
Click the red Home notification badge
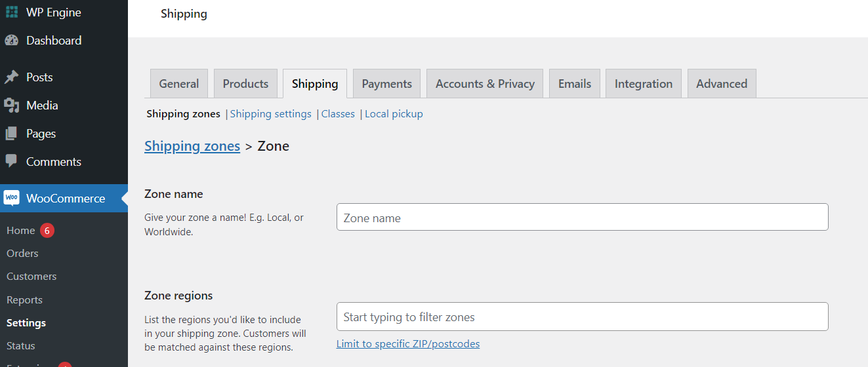[x=47, y=231]
